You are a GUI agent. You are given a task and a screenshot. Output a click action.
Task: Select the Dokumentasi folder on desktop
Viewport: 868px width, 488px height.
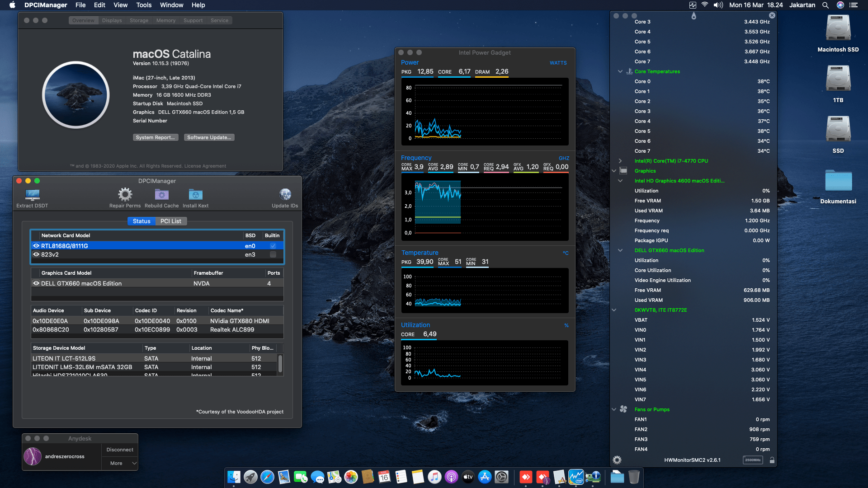[838, 186]
